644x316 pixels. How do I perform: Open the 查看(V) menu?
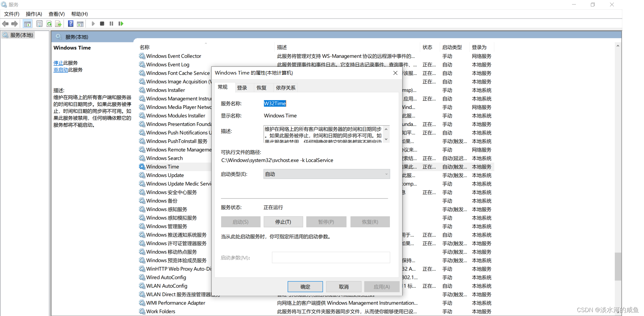(x=57, y=14)
